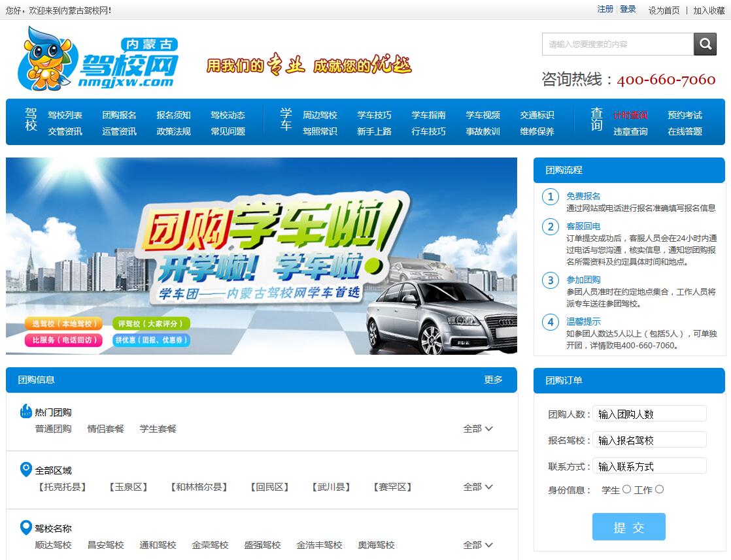
Task: Click the 输入团购人数 input field
Action: click(x=649, y=414)
